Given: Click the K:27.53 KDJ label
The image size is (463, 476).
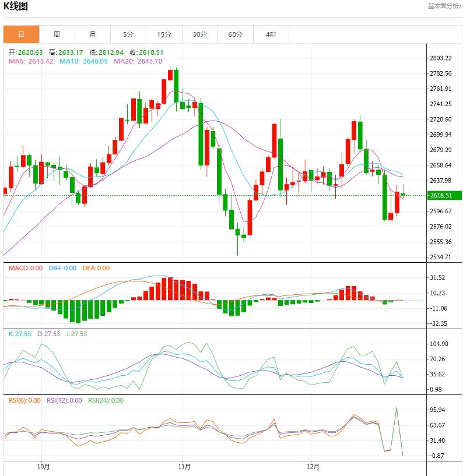Looking at the screenshot, I should (20, 334).
